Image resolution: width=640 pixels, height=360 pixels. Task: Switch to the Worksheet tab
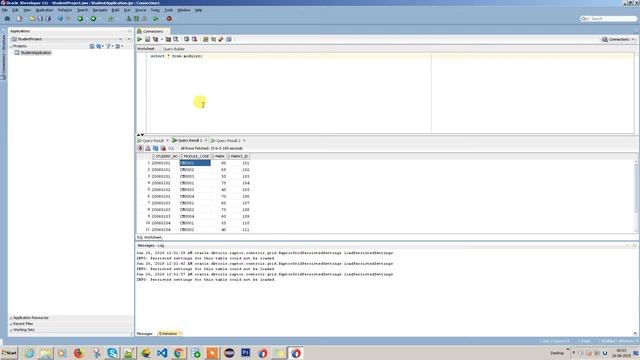coord(146,49)
